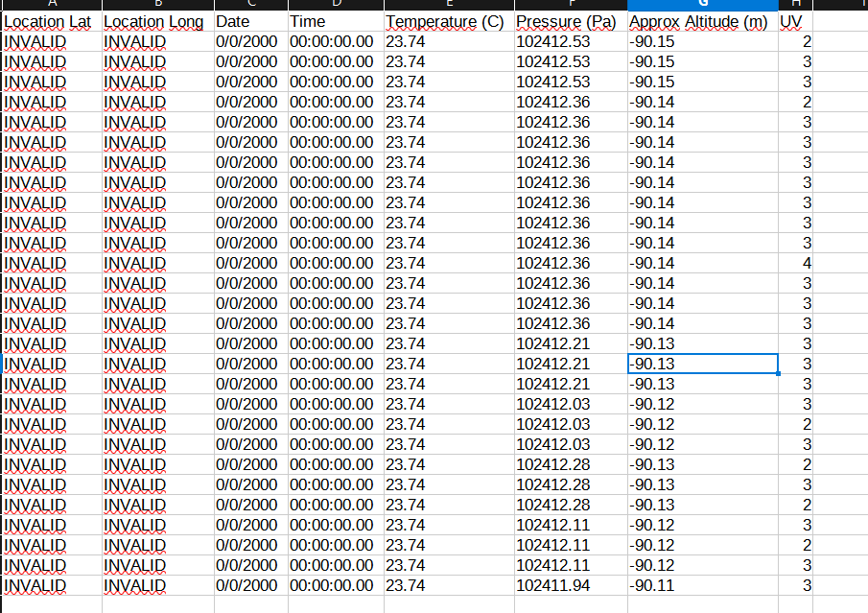Screen dimensions: 868x613
Task: Select altitude -90.12 in the 102412.03 UV 2 row
Action: [x=703, y=424]
